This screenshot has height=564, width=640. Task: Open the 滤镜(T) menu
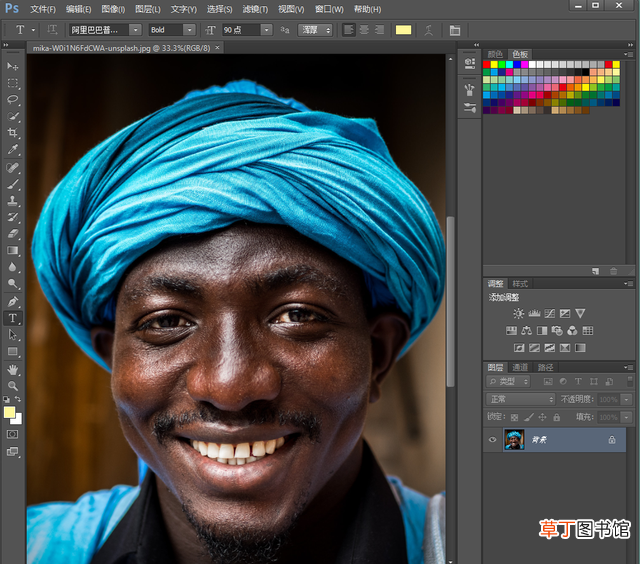[x=255, y=9]
